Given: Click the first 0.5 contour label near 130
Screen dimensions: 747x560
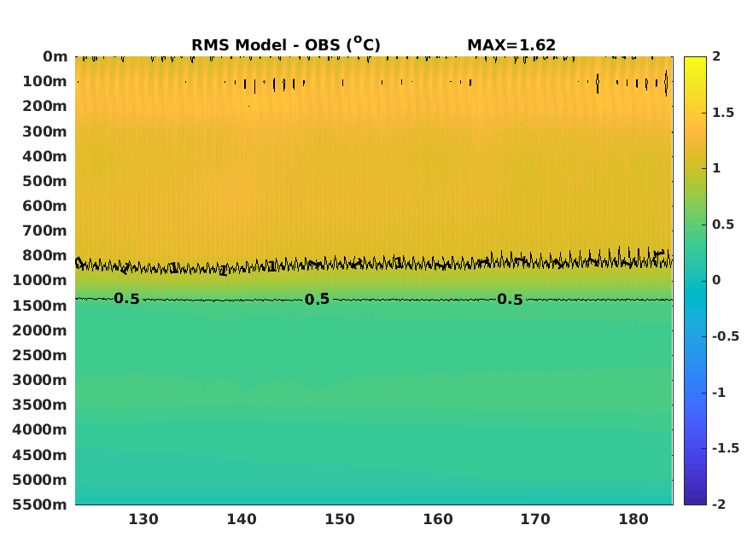Looking at the screenshot, I should (x=126, y=299).
